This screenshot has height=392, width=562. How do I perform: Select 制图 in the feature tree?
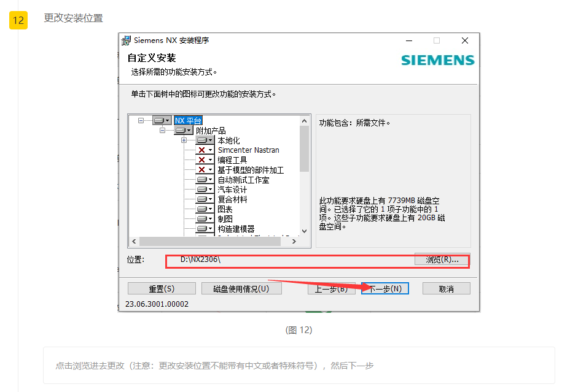click(x=225, y=219)
